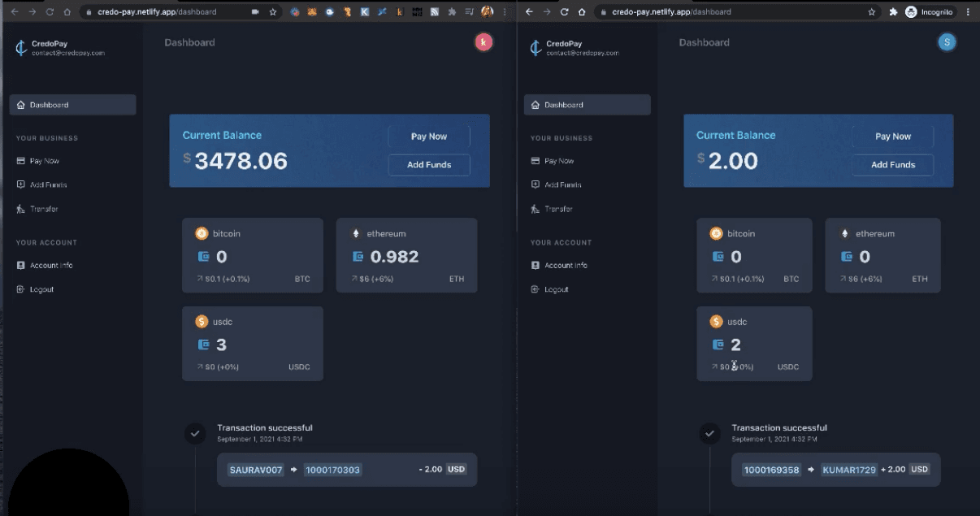Select Logout in the left window sidebar
Viewport: 980px width, 516px height.
tap(35, 289)
